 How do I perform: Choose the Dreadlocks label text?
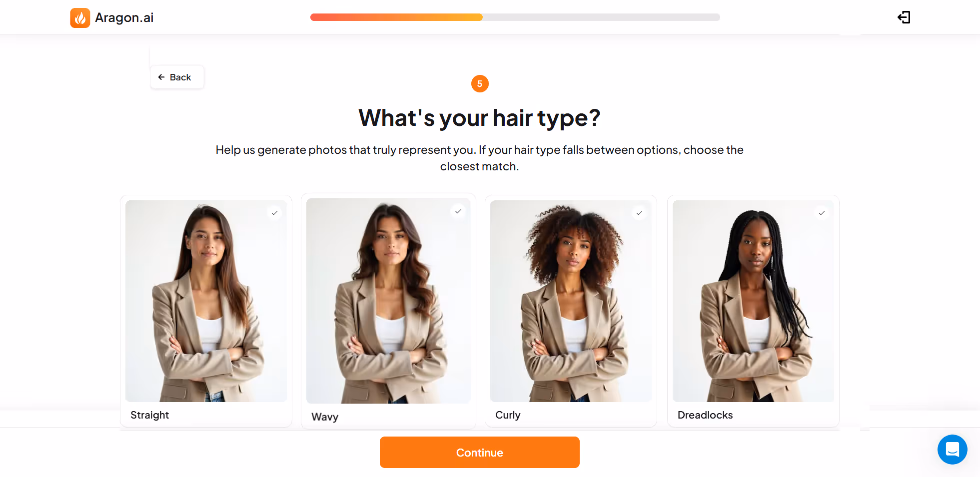coord(705,415)
